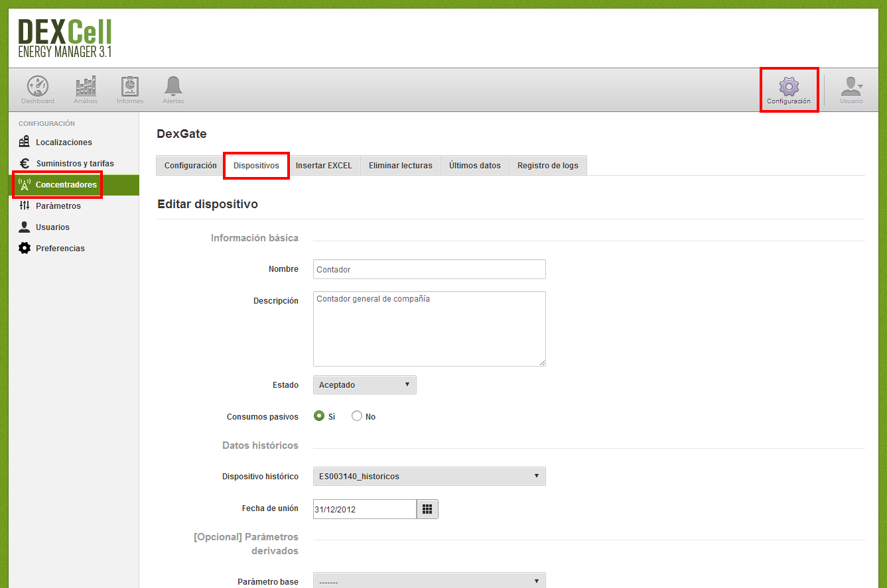Click the Parámetros derivados section label
Viewport: 887px width, 588px height.
click(246, 544)
